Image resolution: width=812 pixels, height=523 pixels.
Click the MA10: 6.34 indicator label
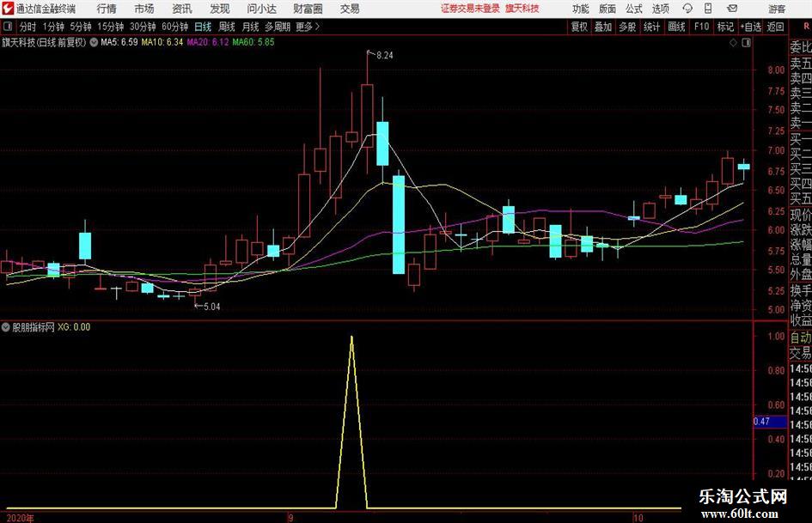point(162,42)
